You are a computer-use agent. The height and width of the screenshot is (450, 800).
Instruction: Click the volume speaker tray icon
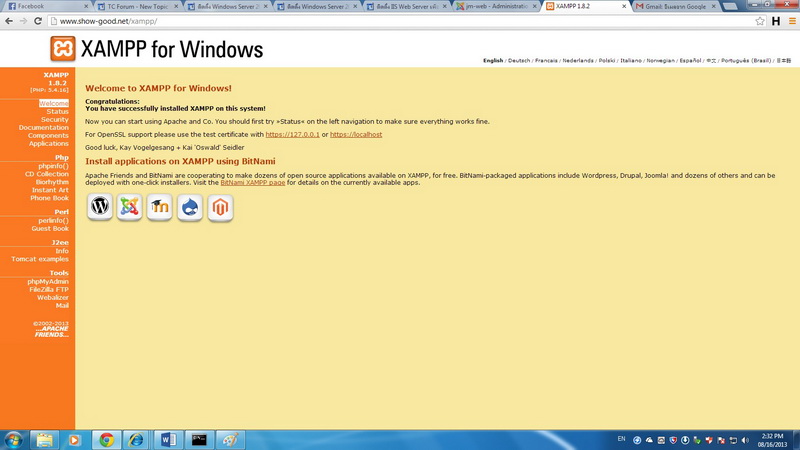coord(745,440)
